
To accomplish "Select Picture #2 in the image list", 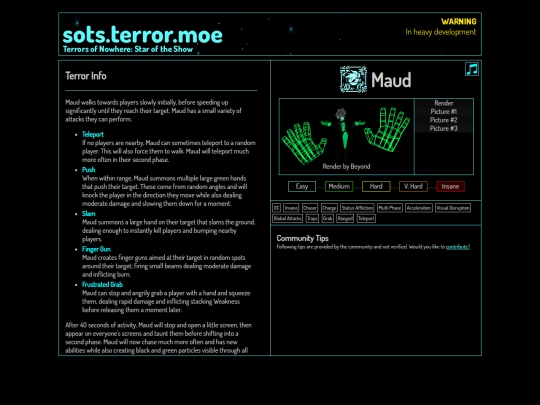I will click(x=444, y=120).
